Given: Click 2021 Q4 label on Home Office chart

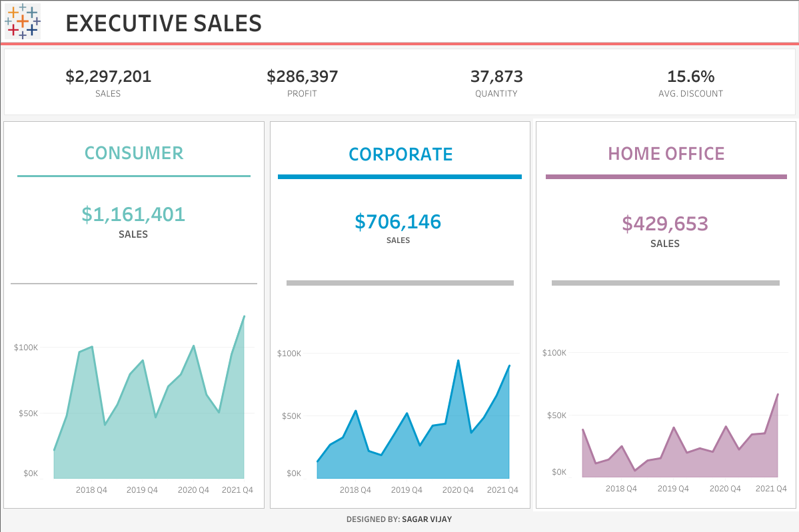Looking at the screenshot, I should click(770, 489).
